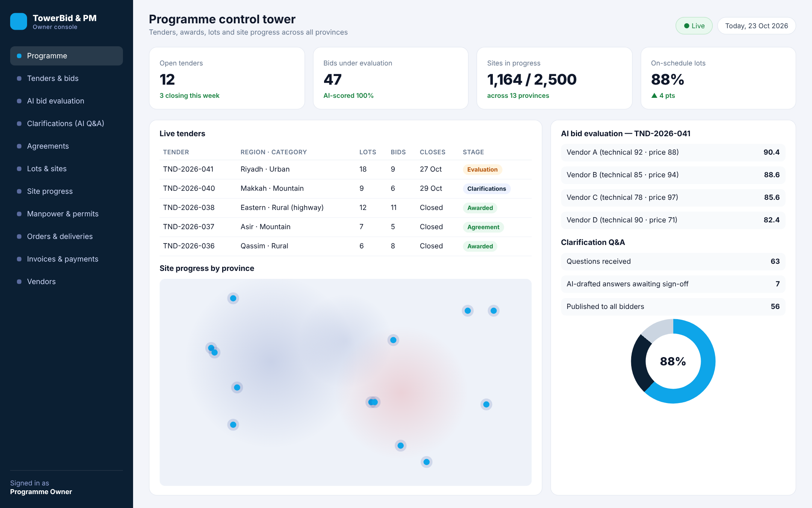The width and height of the screenshot is (812, 508).
Task: Click the LOTS column header
Action: click(368, 152)
